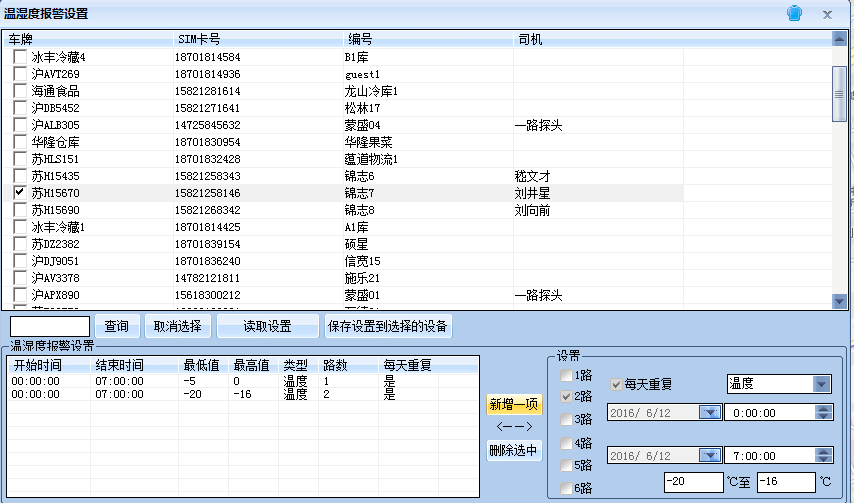Click the minimum temperature field showing -20
854x504 pixels.
pos(692,482)
